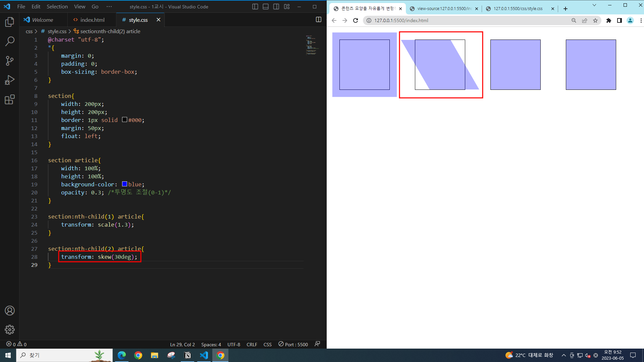Screen dimensions: 644x362
Task: Switch to the index.html editor tab
Action: 92,20
